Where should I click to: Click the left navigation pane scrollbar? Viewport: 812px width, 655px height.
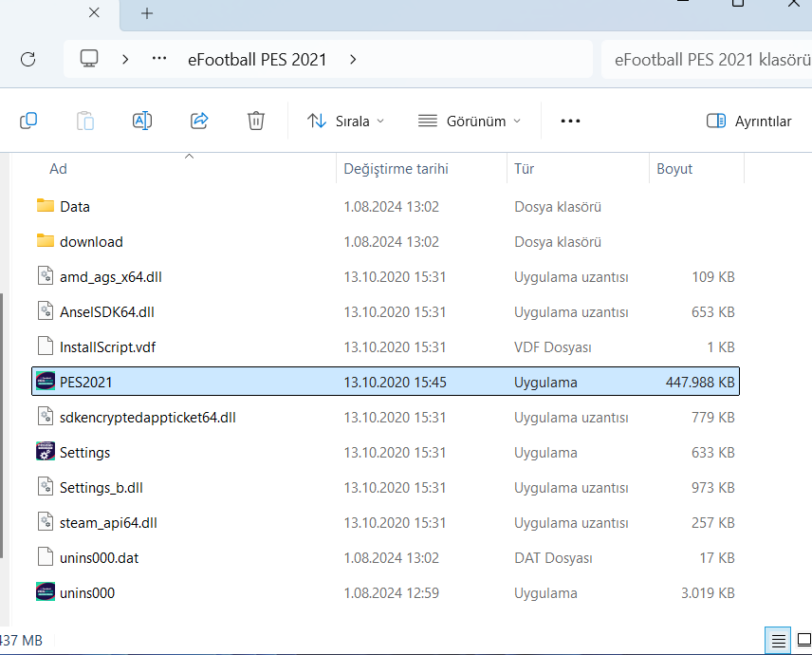tap(2, 425)
